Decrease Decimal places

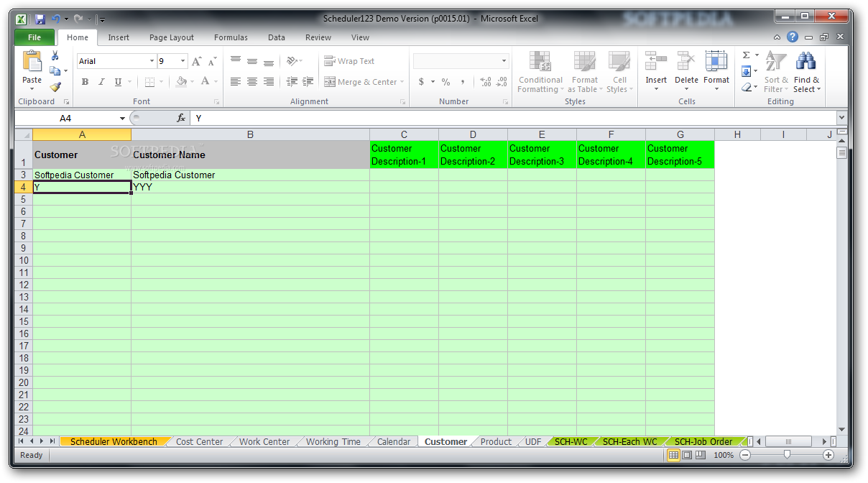pyautogui.click(x=502, y=82)
